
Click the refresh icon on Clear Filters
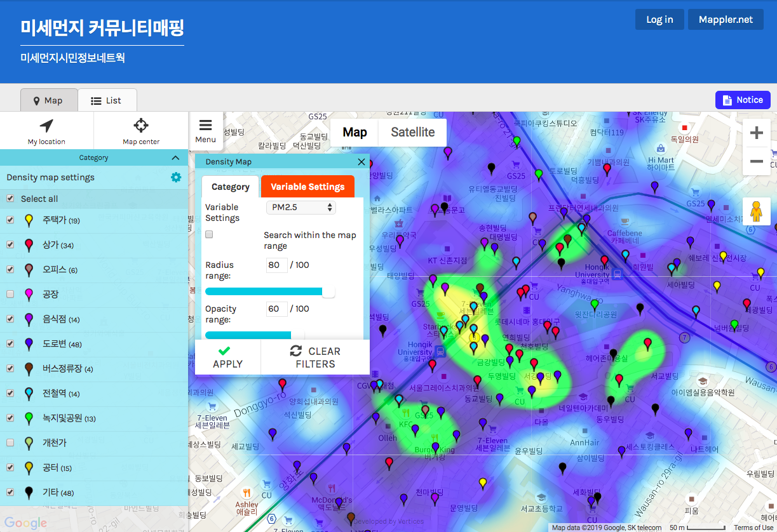point(295,351)
